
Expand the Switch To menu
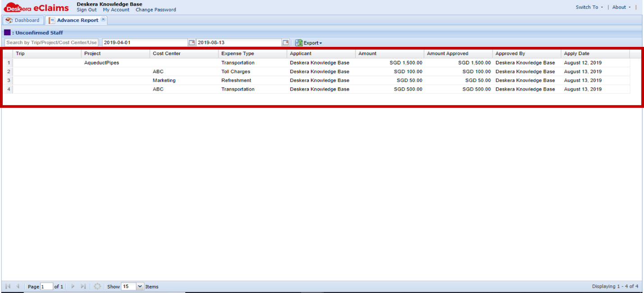[589, 7]
